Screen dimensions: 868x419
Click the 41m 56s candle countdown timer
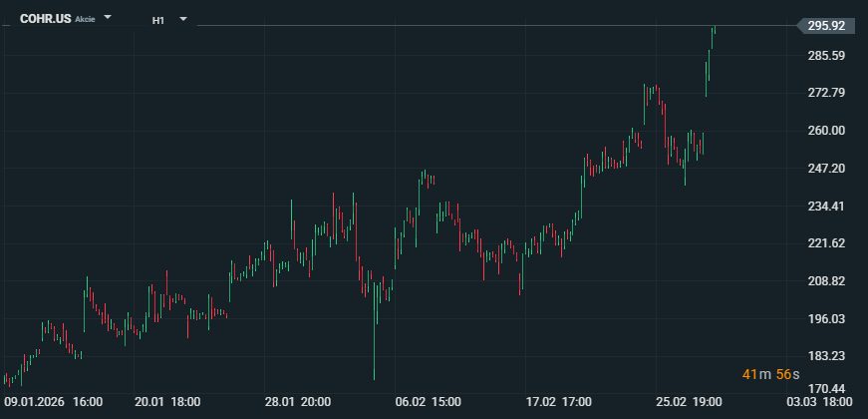point(769,374)
